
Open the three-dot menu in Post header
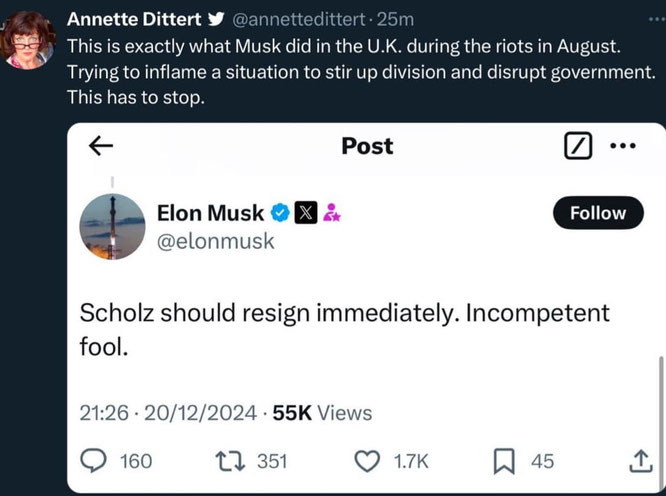pos(623,146)
